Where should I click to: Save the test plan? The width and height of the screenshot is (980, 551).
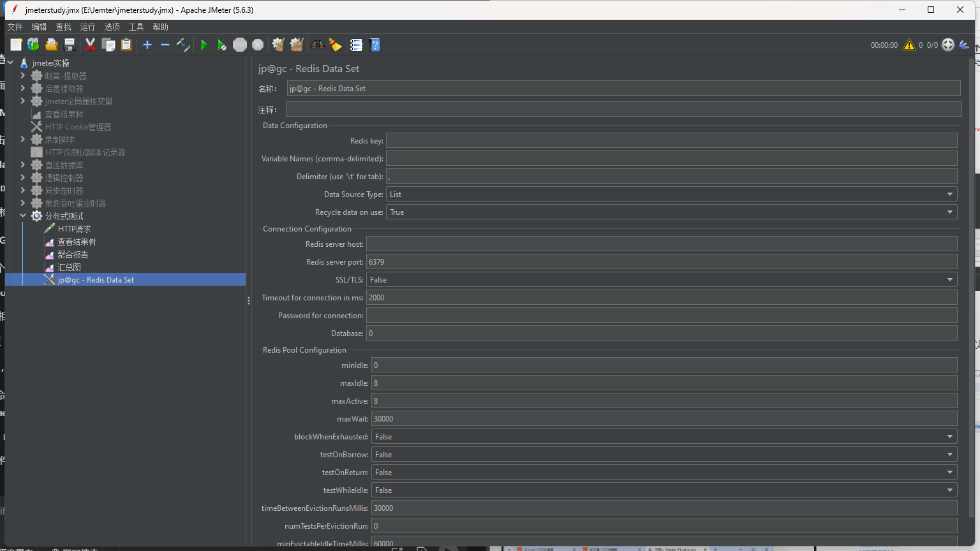pyautogui.click(x=70, y=45)
